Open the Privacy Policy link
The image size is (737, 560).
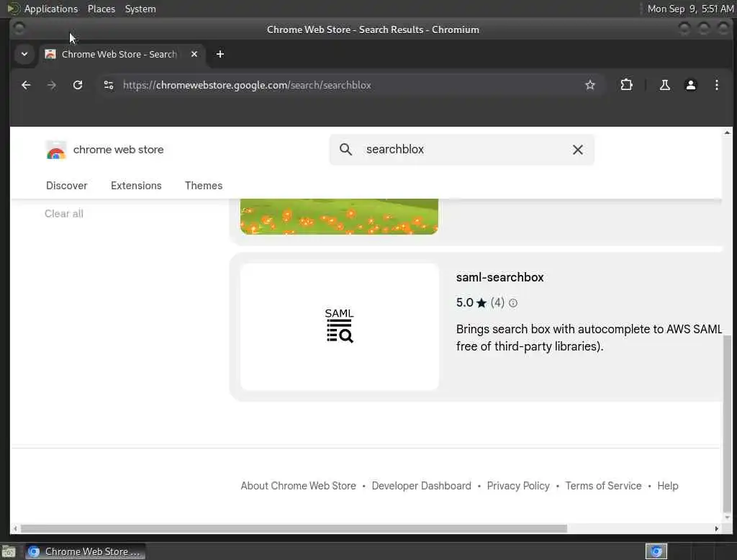click(518, 486)
